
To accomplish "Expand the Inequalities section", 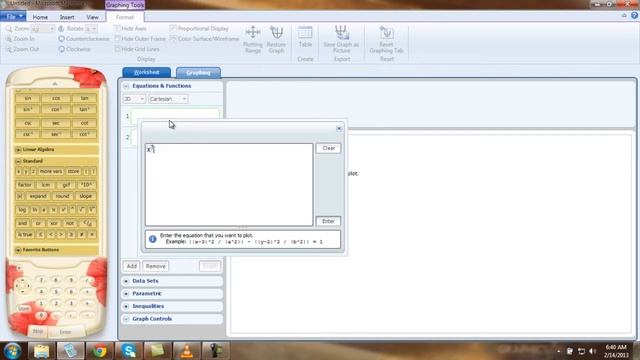I will coord(126,307).
